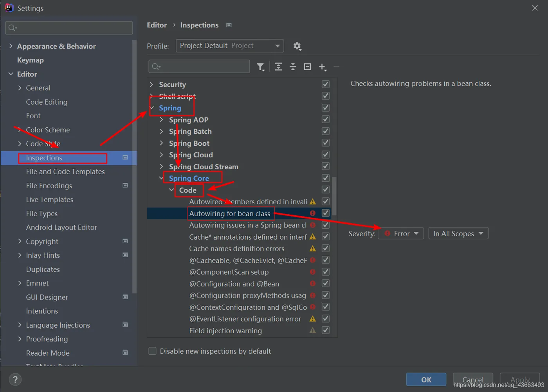Screen dimensions: 548x392
Task: Open Live Templates settings page
Action: (x=50, y=199)
